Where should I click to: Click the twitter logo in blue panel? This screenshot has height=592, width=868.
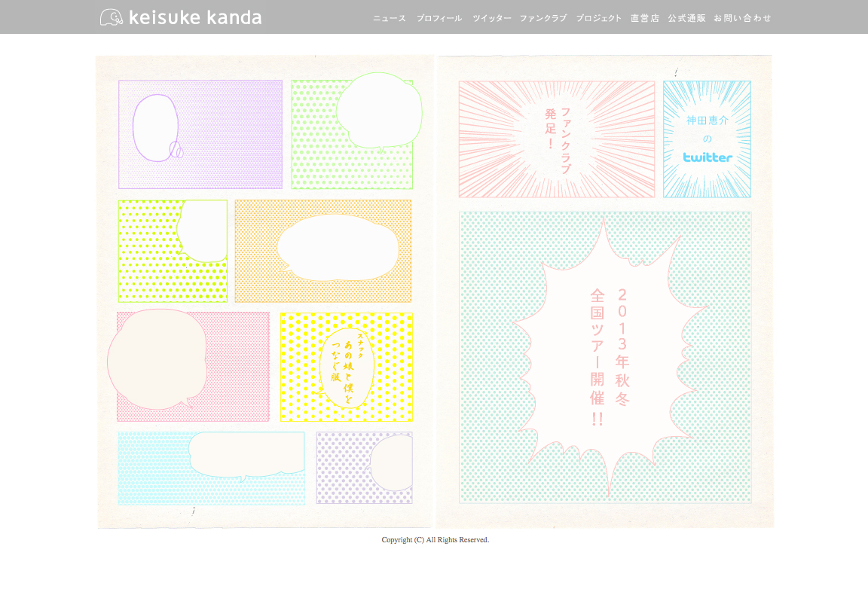(x=708, y=157)
